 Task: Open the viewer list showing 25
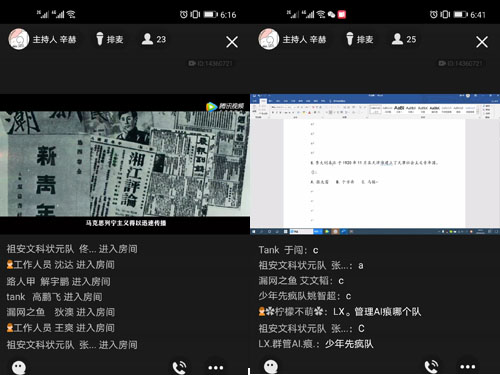pyautogui.click(x=404, y=39)
